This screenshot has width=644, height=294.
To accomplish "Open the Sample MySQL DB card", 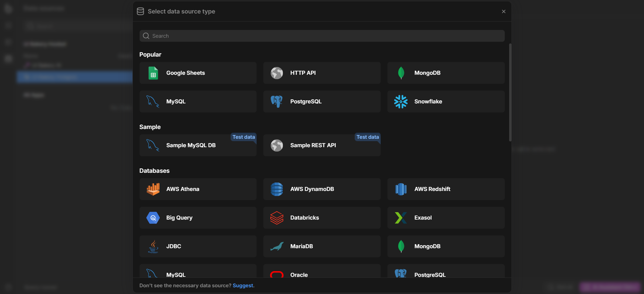I will coord(198,145).
